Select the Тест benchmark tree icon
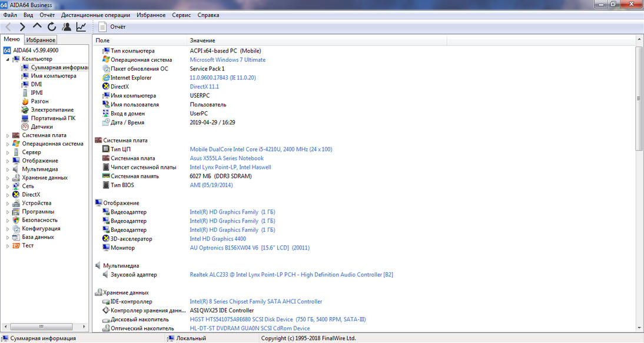This screenshot has width=644, height=343. click(16, 245)
